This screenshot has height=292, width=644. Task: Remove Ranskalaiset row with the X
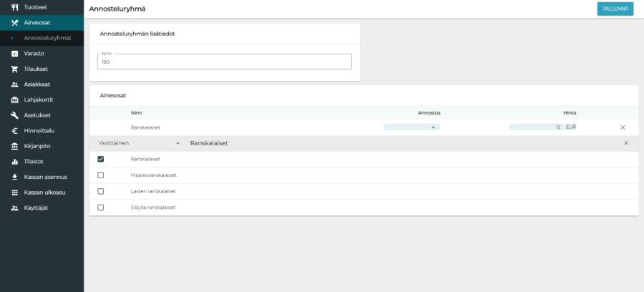623,127
